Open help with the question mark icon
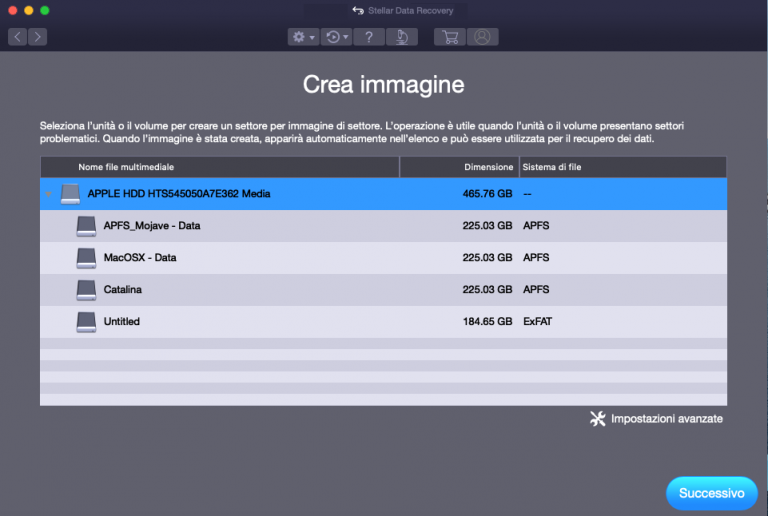The width and height of the screenshot is (768, 516). [369, 37]
